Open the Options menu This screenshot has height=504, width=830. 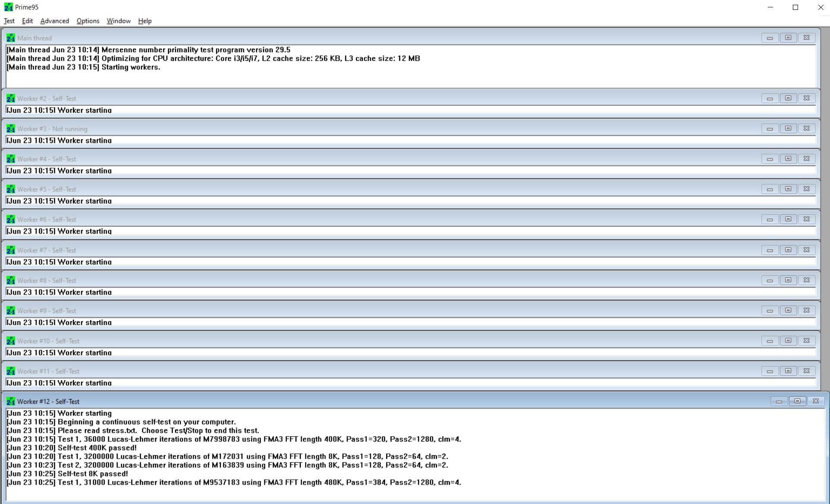pos(88,21)
